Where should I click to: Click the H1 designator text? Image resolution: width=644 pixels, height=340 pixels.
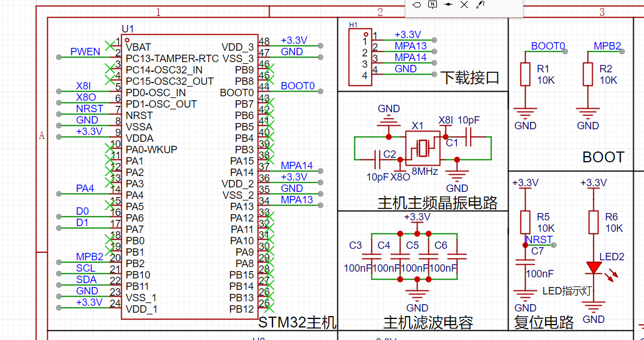click(353, 25)
